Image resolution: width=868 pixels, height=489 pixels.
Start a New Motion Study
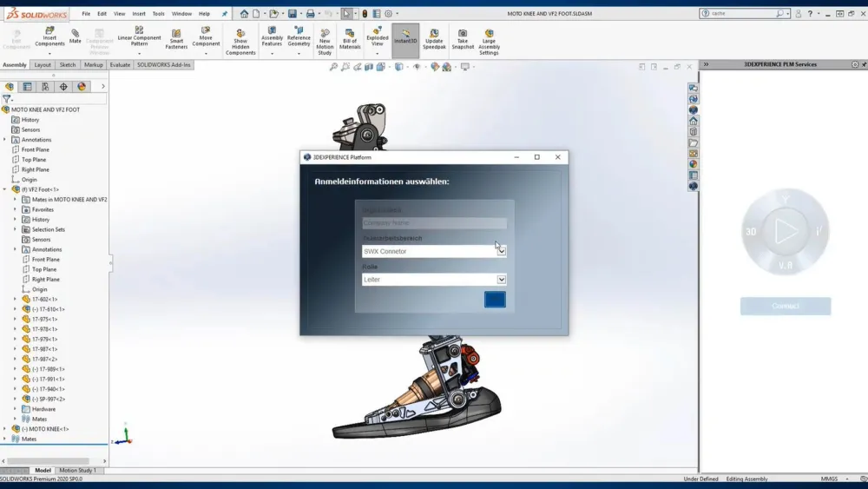click(325, 42)
